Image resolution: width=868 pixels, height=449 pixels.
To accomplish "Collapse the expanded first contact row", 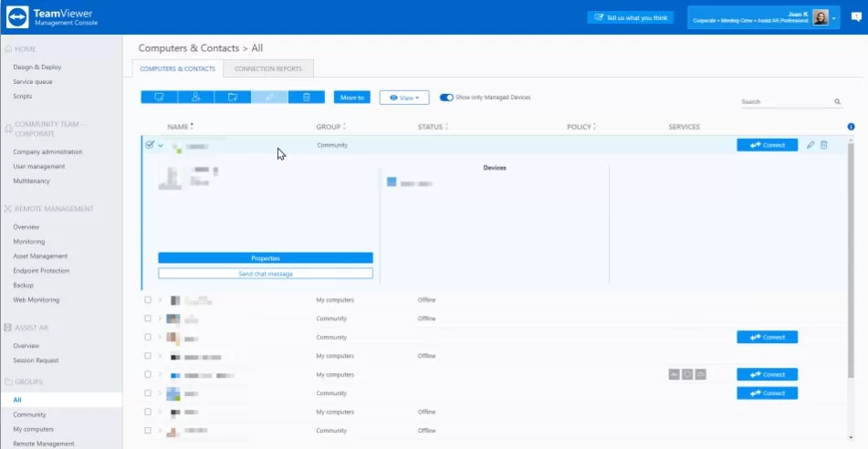I will click(x=161, y=145).
